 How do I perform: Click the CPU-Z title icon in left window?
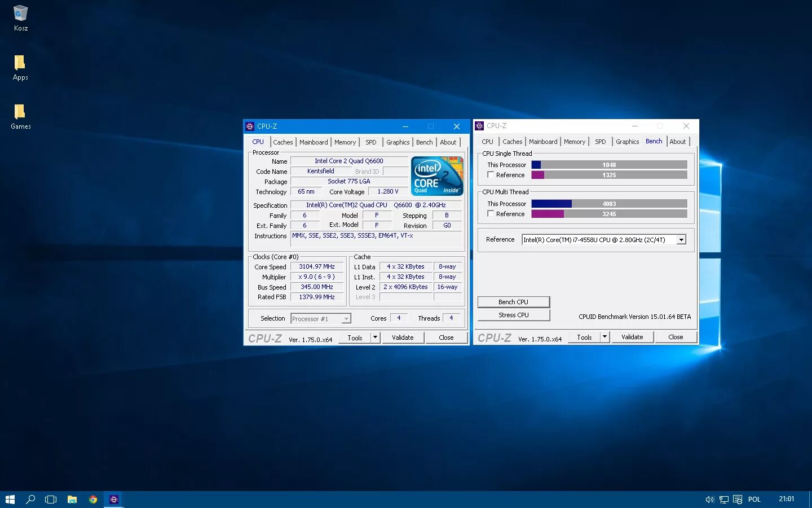(x=250, y=126)
